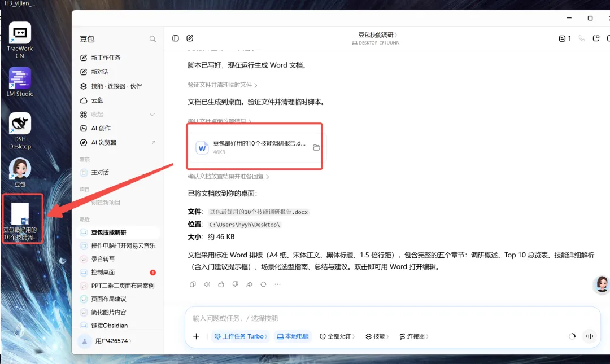Collapse the 收起 section with the chevron
This screenshot has height=364, width=610.
point(152,115)
